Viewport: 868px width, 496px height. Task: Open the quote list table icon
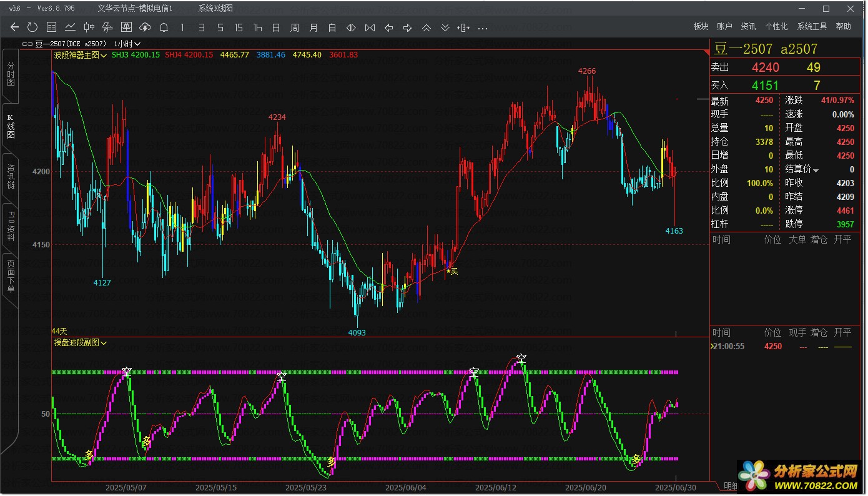coord(51,27)
